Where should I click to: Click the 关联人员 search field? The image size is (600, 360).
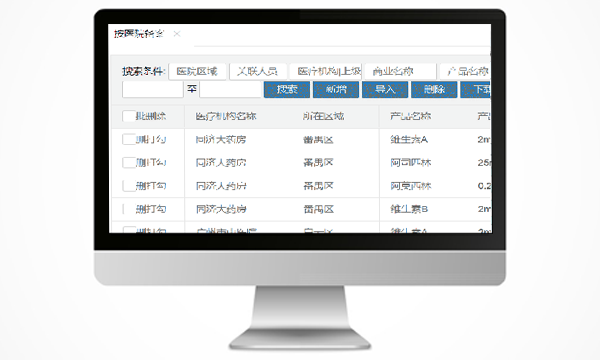click(258, 72)
